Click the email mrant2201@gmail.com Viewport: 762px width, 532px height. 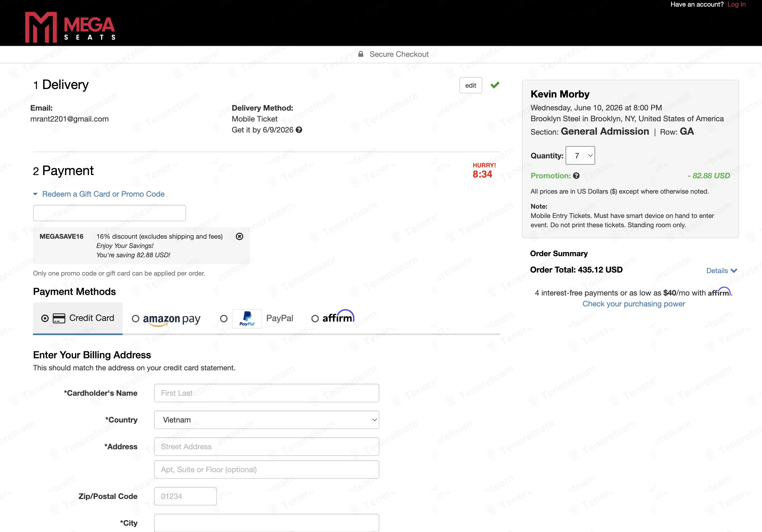[x=69, y=119]
